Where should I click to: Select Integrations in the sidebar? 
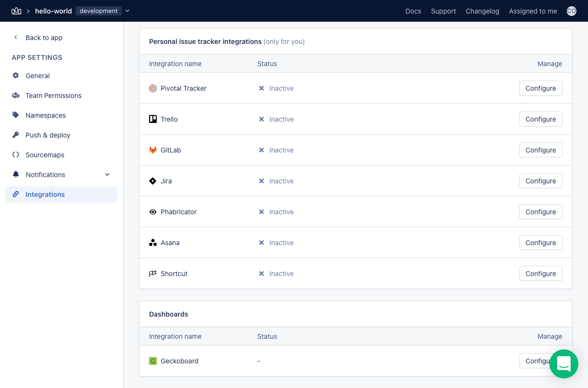[x=62, y=194]
